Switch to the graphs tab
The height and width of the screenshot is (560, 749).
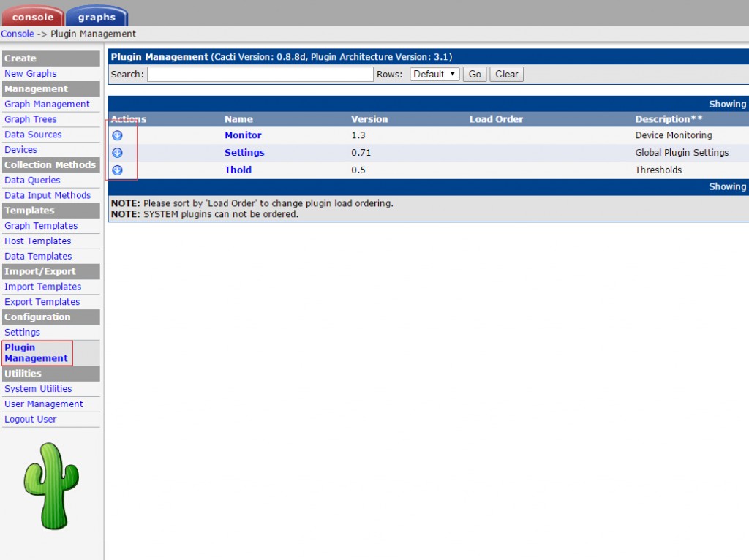click(x=97, y=16)
